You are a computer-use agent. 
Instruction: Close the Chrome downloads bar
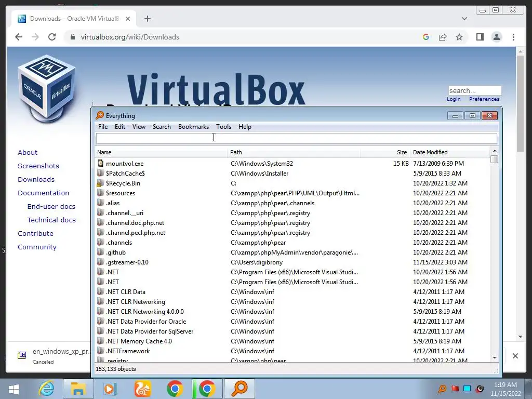pos(515,355)
